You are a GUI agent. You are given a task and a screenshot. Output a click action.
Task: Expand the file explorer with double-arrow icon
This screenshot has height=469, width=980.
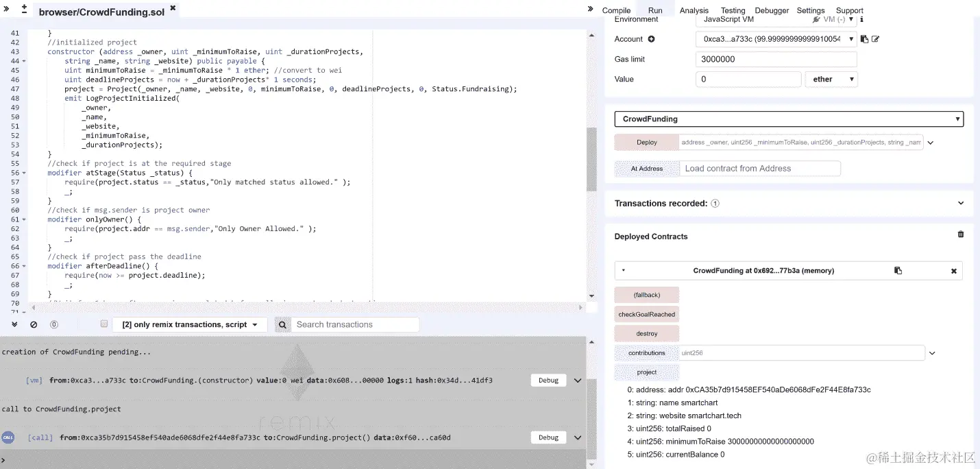[x=7, y=8]
